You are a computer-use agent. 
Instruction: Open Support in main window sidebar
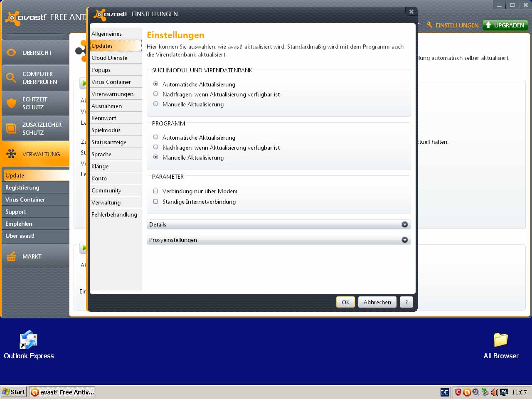point(35,212)
